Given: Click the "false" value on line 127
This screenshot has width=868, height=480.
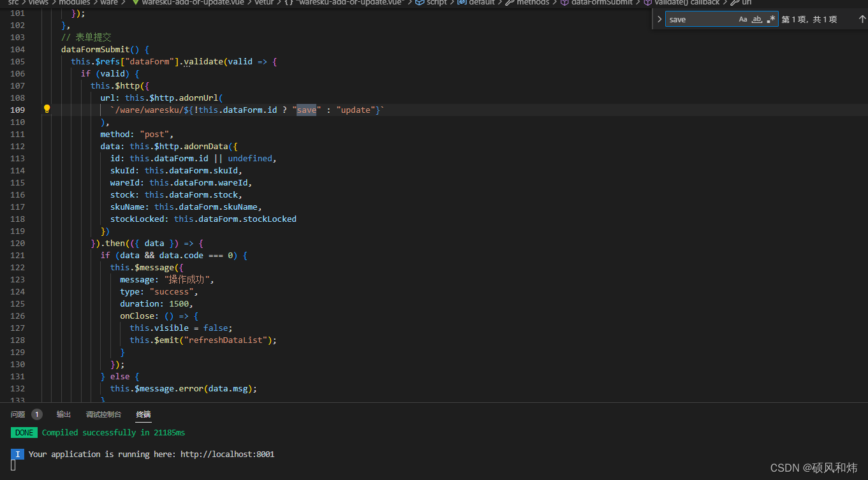Looking at the screenshot, I should pyautogui.click(x=216, y=328).
